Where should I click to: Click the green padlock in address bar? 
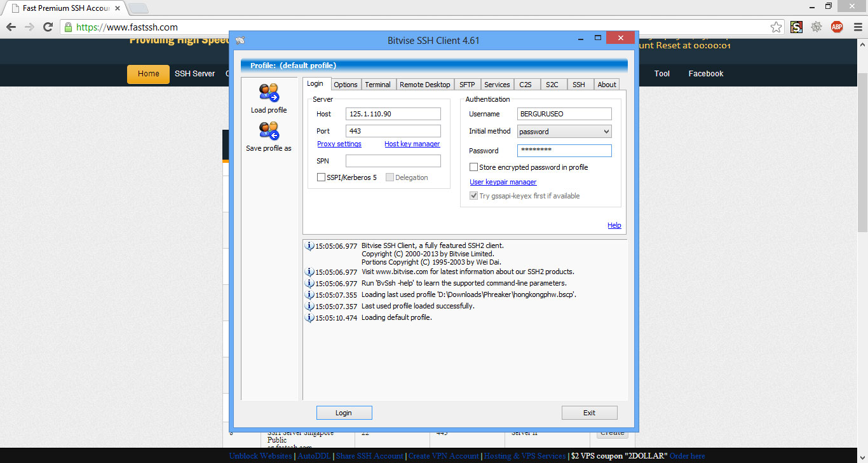[68, 27]
